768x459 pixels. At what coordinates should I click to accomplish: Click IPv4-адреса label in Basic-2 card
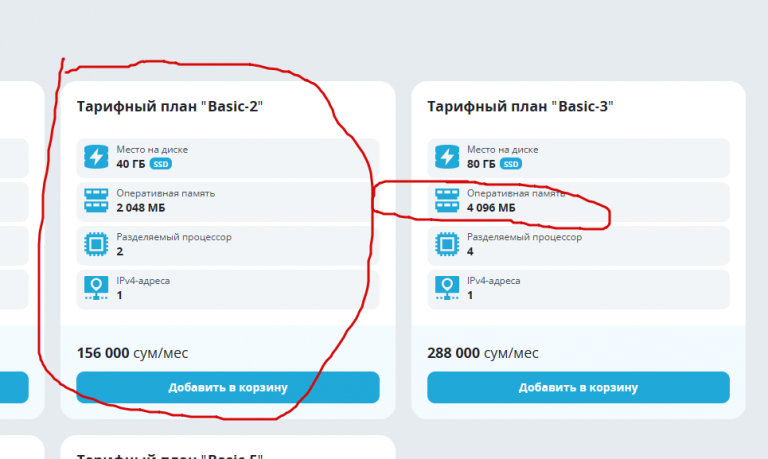pos(143,281)
